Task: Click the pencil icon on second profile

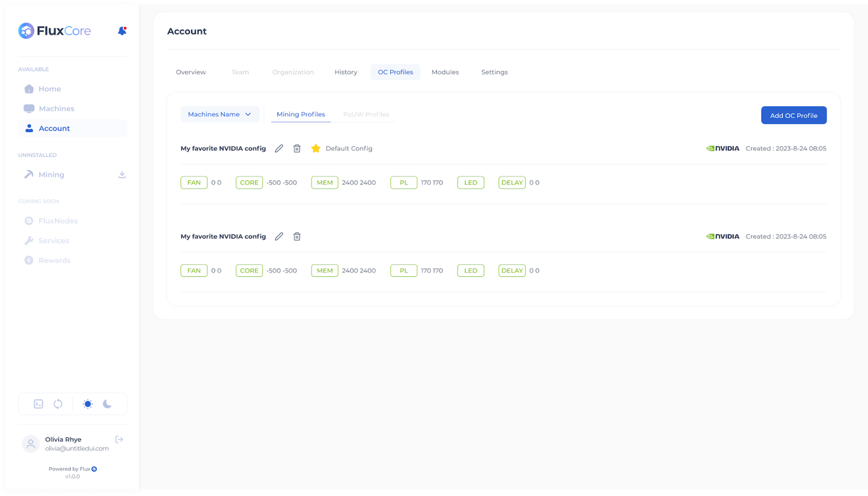Action: pyautogui.click(x=279, y=237)
